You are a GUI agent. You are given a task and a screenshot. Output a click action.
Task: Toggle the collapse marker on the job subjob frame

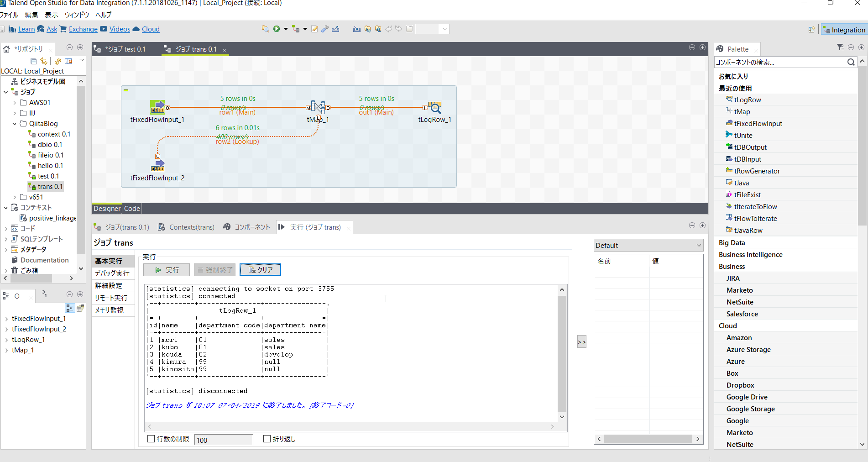click(125, 90)
